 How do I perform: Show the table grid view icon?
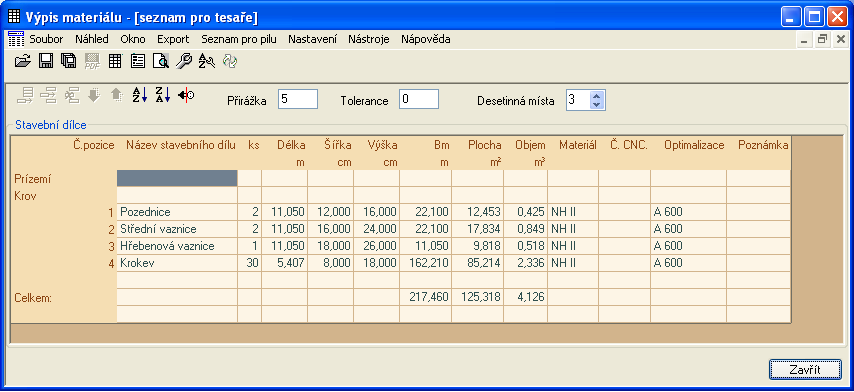[x=115, y=61]
